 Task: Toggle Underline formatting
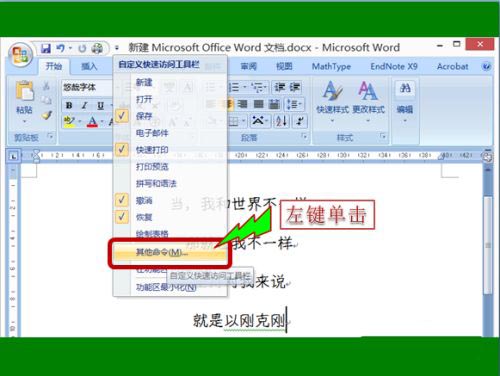pos(100,106)
